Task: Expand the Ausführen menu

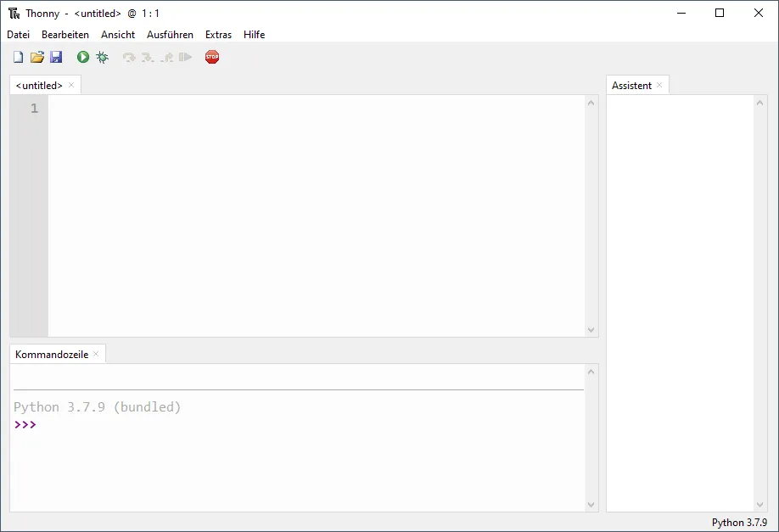Action: pyautogui.click(x=170, y=35)
